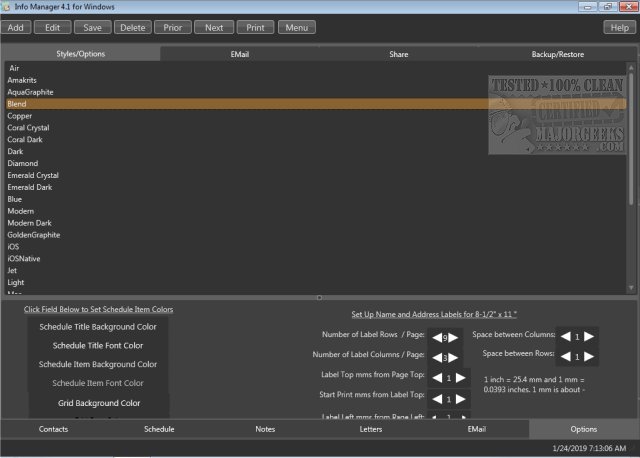Increase Space between Rows value
640x458 pixels.
(x=589, y=356)
